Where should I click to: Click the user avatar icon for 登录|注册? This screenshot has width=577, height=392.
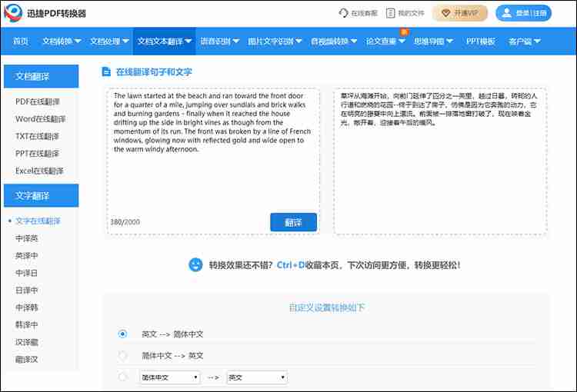[x=507, y=13]
